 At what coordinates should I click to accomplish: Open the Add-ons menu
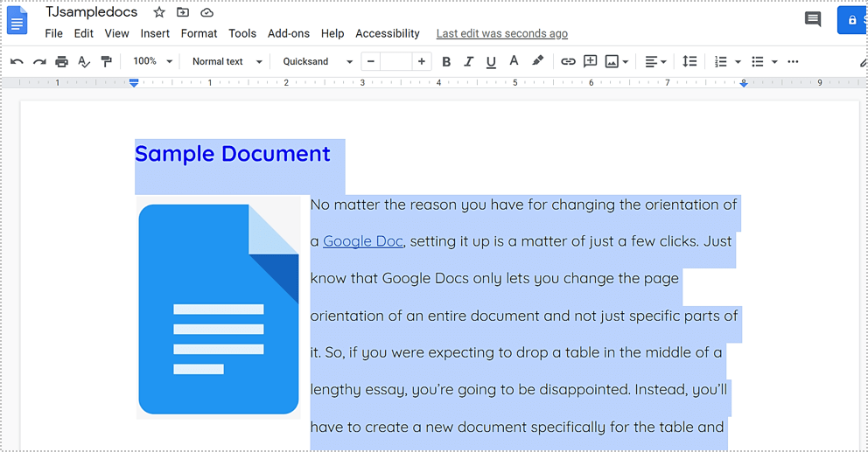coord(289,33)
